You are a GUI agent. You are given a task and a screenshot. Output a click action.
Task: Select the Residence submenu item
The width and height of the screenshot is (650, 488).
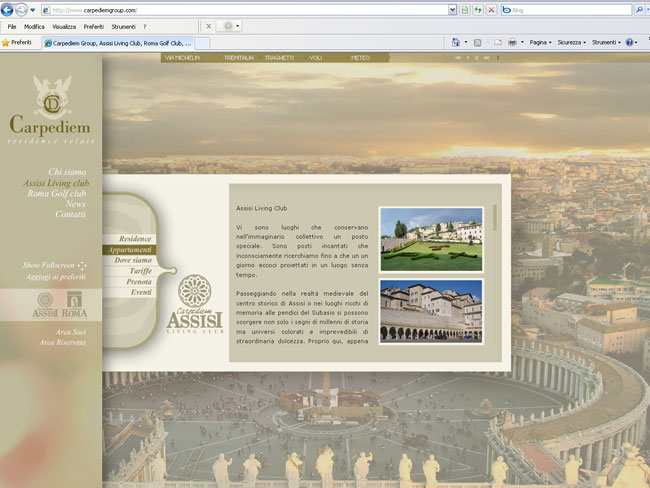130,239
